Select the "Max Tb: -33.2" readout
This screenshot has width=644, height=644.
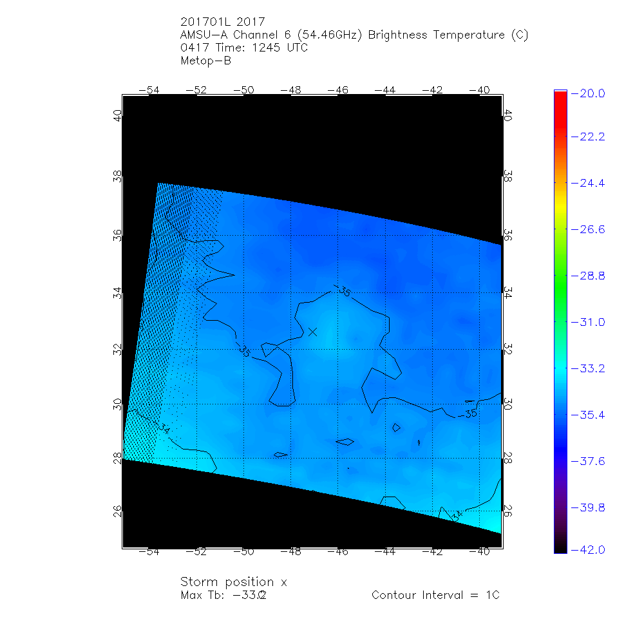[223, 595]
